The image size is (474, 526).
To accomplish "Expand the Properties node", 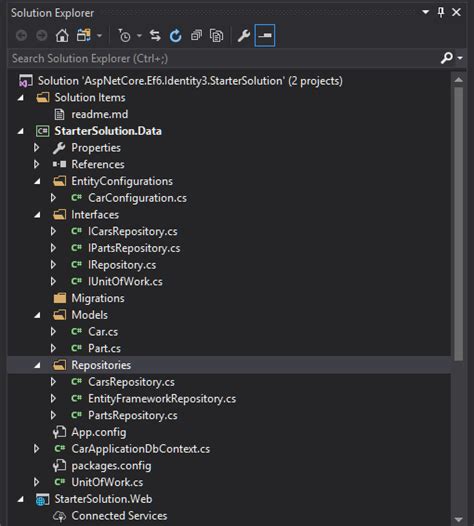I will coord(37,148).
